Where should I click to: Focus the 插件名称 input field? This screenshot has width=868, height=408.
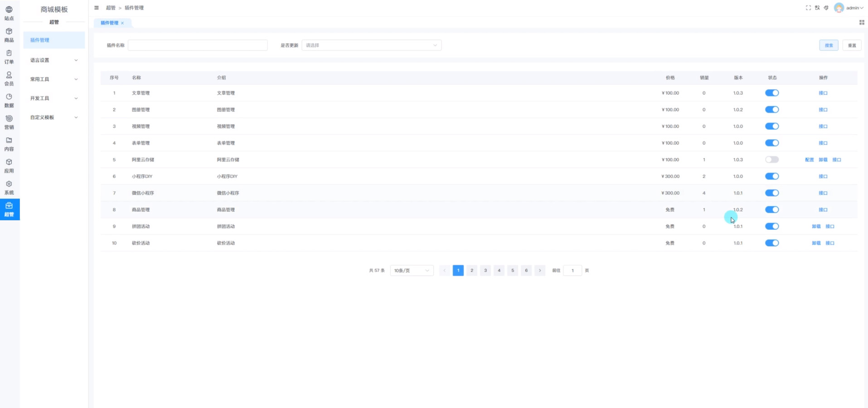pos(198,45)
